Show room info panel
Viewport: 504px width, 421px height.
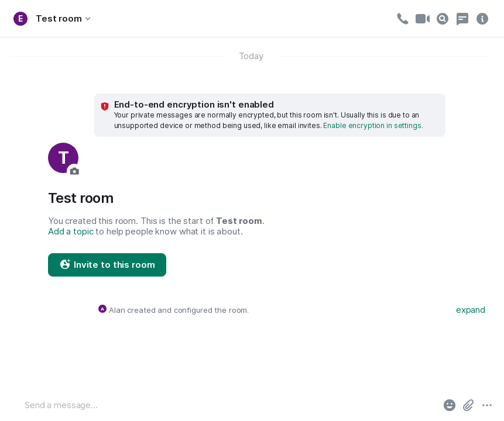click(x=482, y=19)
